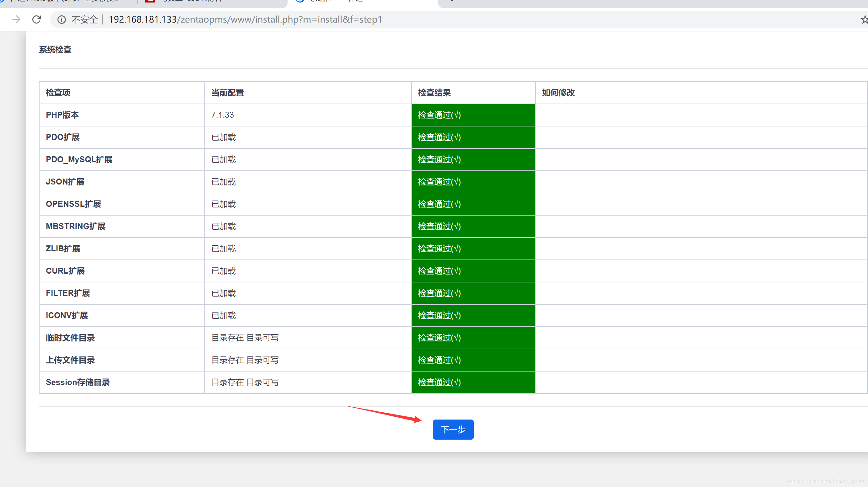Click 已加载 value in OPENSSL扩展 row
Viewport: 868px width, 487px height.
point(224,204)
